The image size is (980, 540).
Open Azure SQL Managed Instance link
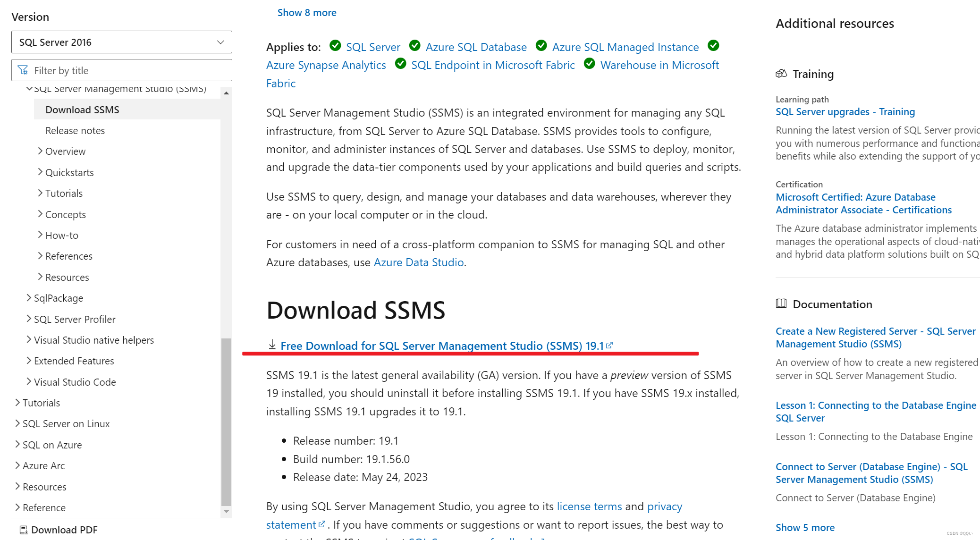point(625,47)
